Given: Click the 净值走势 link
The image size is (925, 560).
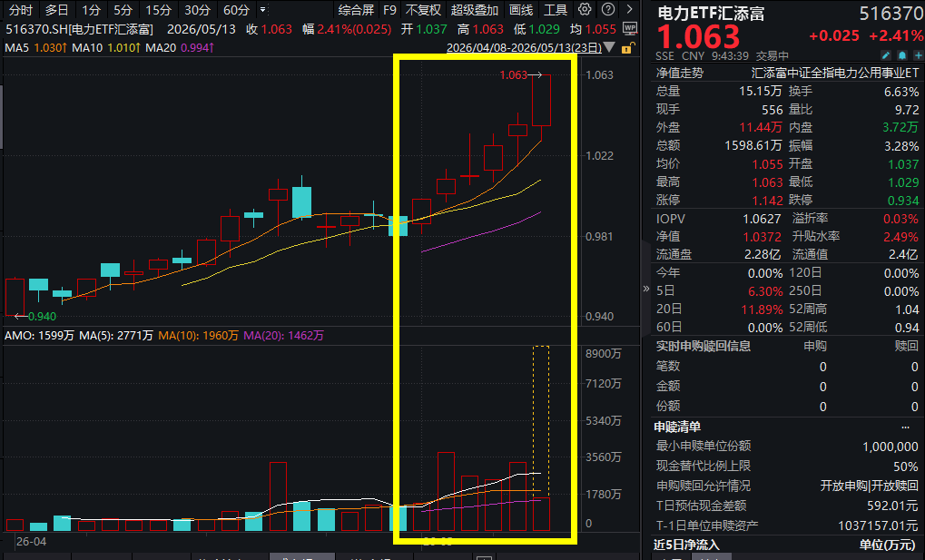Looking at the screenshot, I should 680,73.
